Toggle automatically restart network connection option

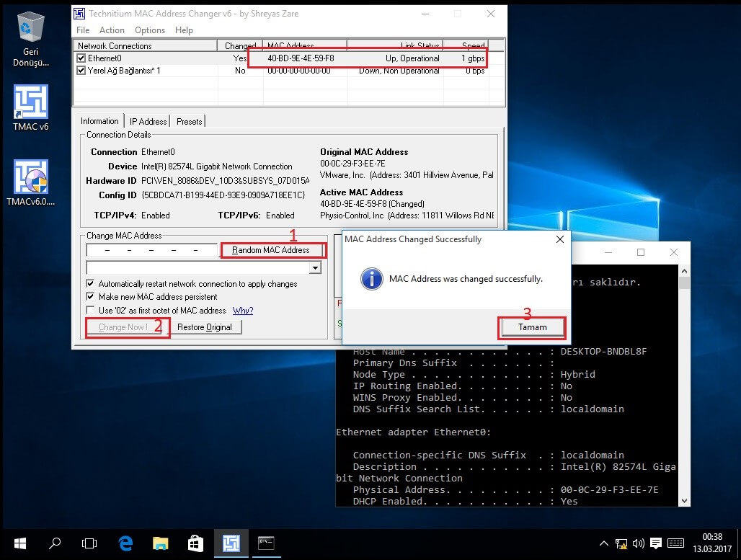pos(90,284)
